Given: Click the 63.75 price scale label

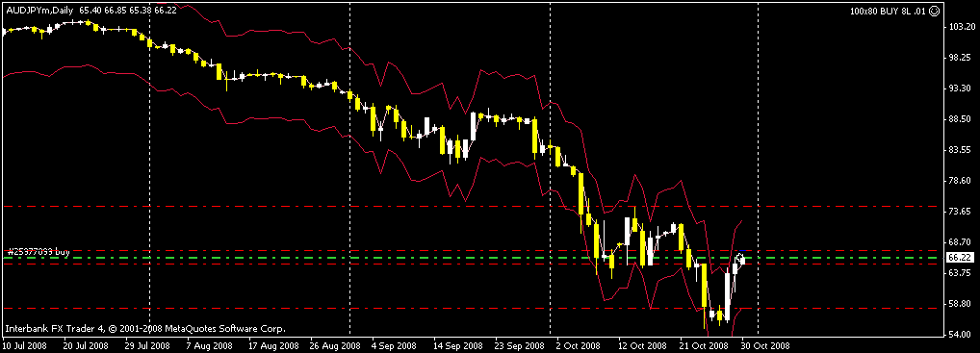Looking at the screenshot, I should pyautogui.click(x=962, y=273).
